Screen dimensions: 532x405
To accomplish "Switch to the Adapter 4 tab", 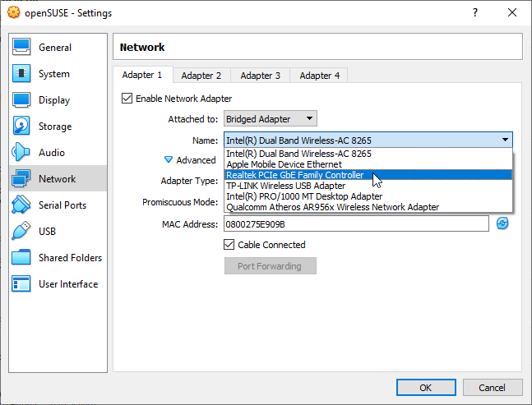I will (319, 76).
